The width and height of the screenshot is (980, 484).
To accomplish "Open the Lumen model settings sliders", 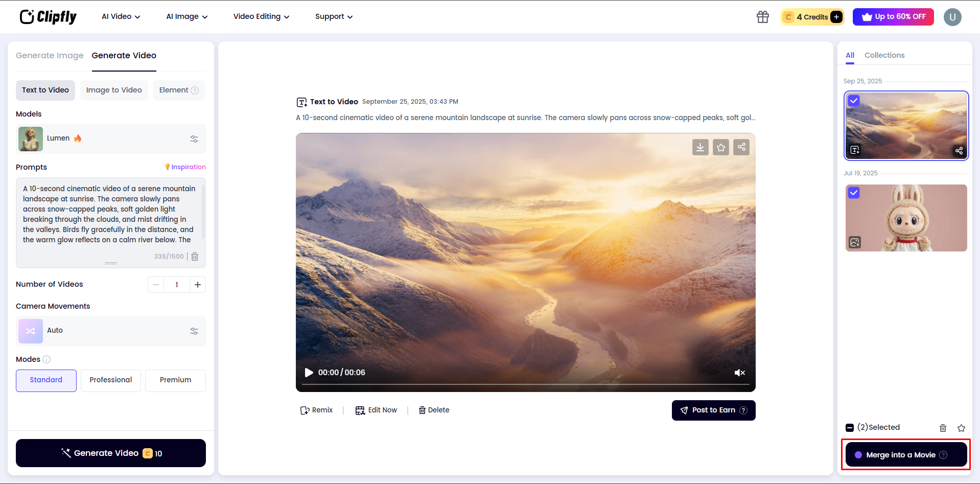I will tap(194, 139).
